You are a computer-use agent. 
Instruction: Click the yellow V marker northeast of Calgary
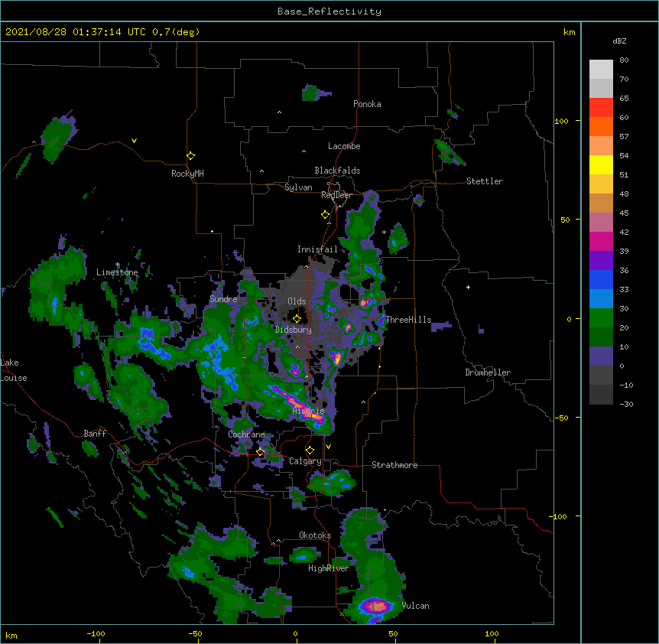click(328, 447)
